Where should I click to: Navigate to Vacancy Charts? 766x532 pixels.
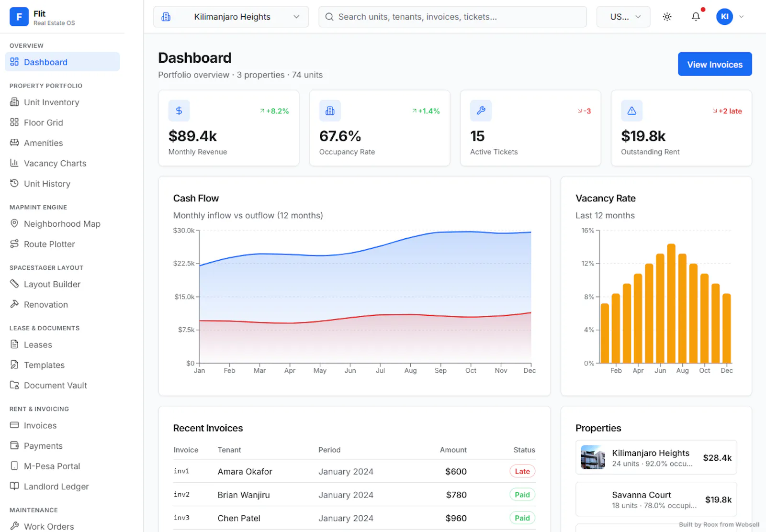[62, 163]
